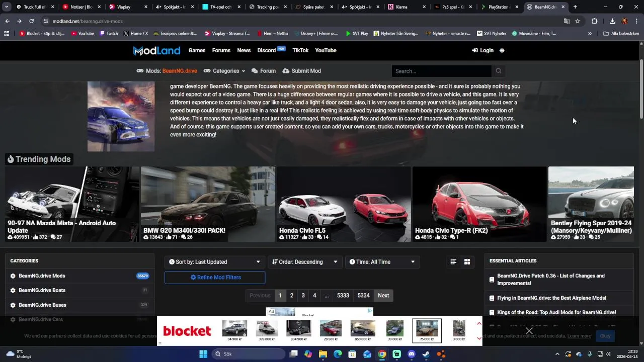Open the Login link
Screen dimensions: 644x362
(x=482, y=50)
